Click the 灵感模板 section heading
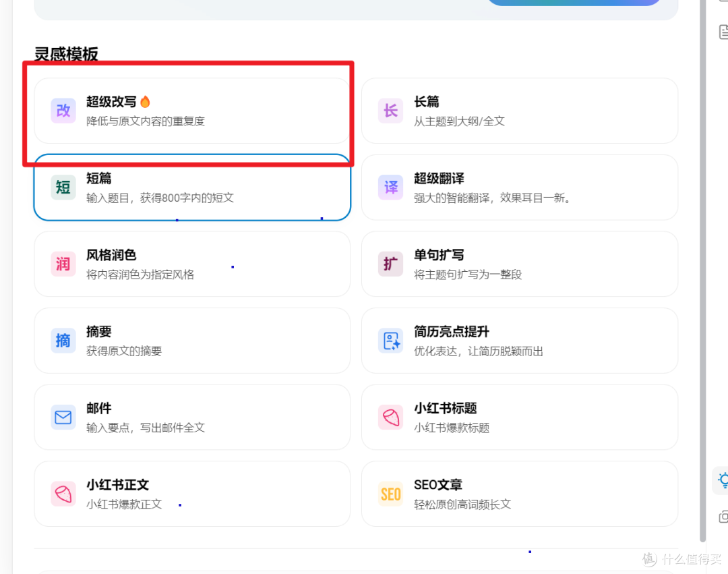 66,54
